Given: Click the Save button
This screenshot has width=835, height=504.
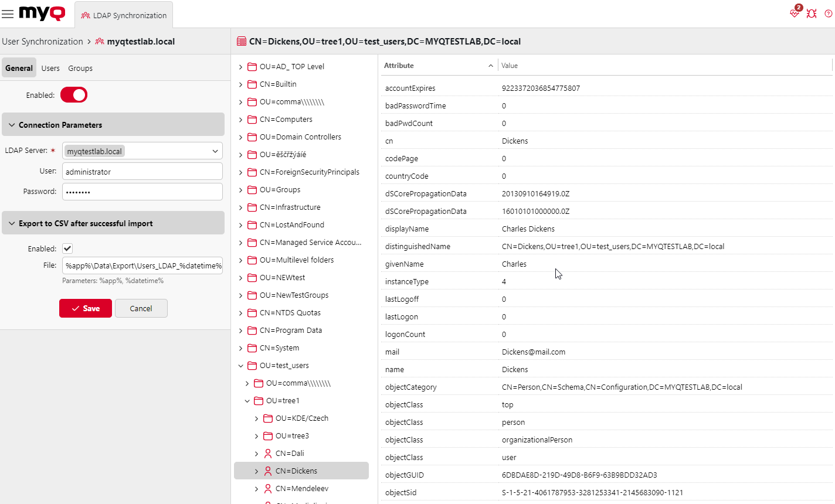Looking at the screenshot, I should tap(85, 308).
